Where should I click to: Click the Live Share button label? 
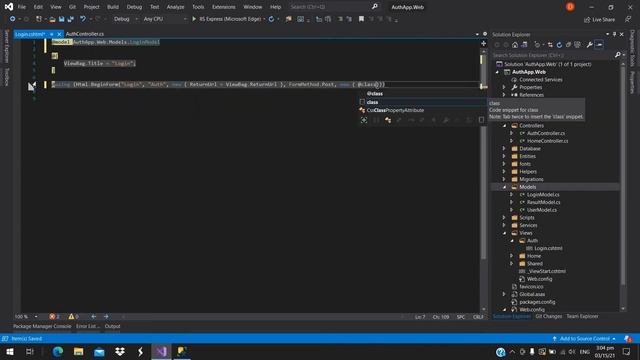[604, 20]
